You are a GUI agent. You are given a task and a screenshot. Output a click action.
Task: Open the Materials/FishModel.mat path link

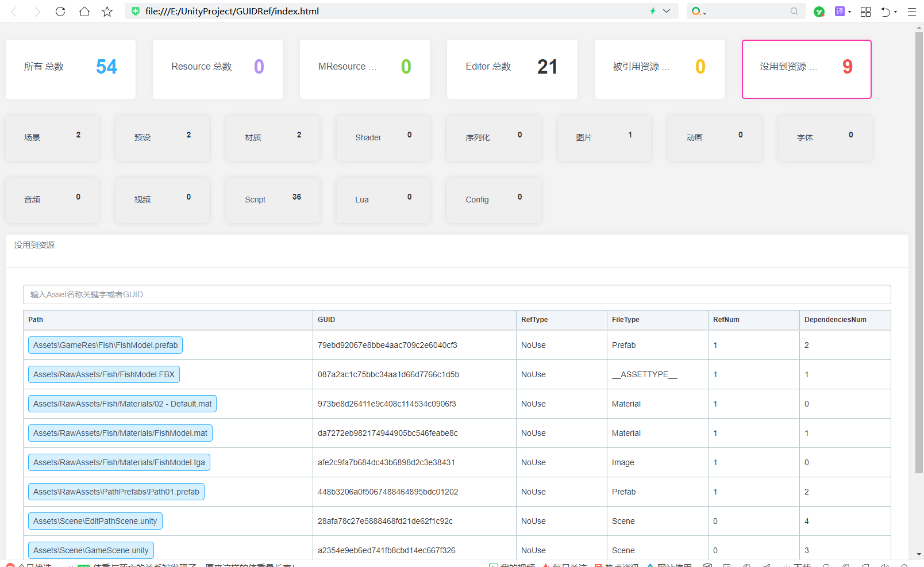(120, 433)
